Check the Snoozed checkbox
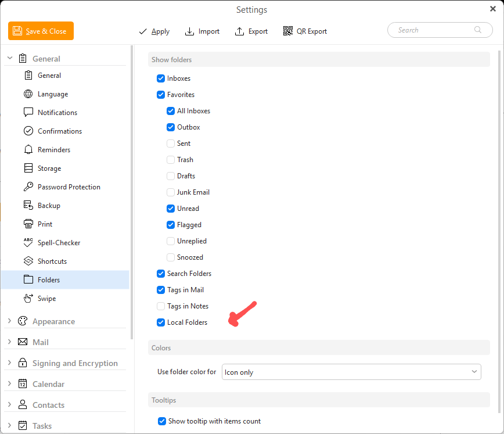 (x=171, y=257)
